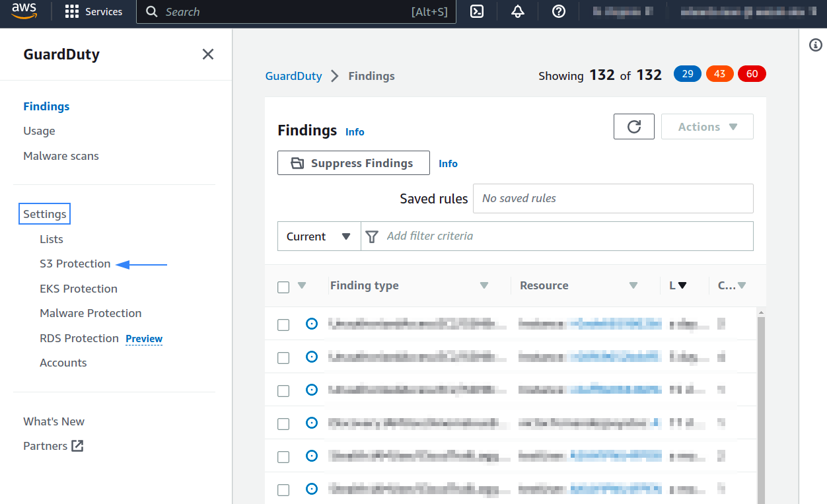Click the Suppress Findings button
The width and height of the screenshot is (827, 504).
point(353,163)
